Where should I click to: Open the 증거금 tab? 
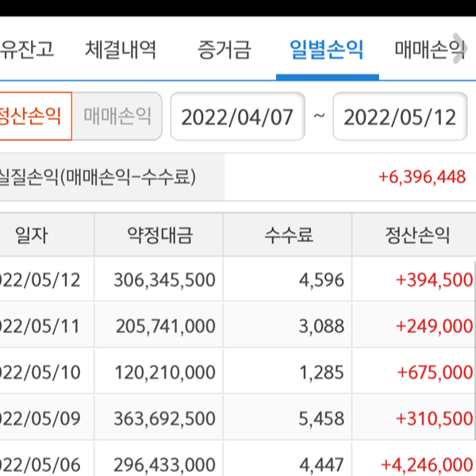(224, 51)
